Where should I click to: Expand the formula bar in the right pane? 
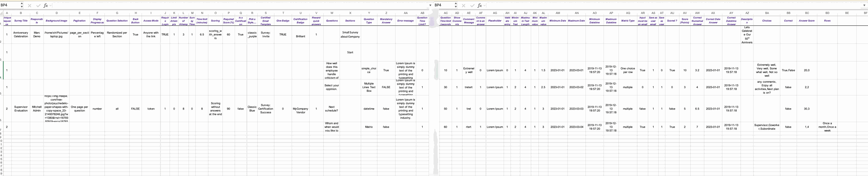864,5
